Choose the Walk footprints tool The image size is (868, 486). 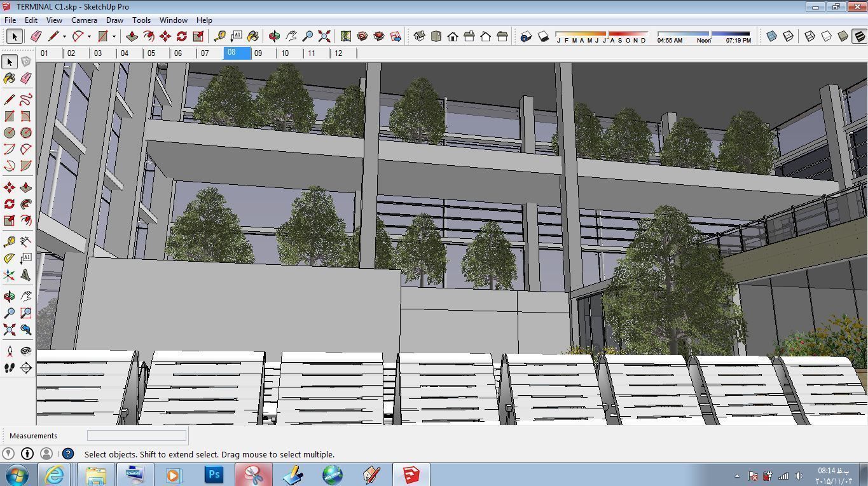click(10, 367)
